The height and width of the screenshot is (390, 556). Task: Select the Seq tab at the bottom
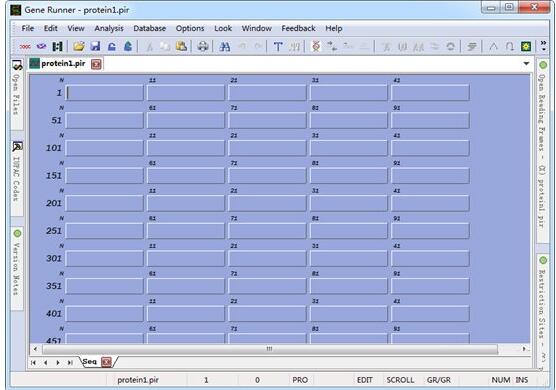tap(89, 361)
